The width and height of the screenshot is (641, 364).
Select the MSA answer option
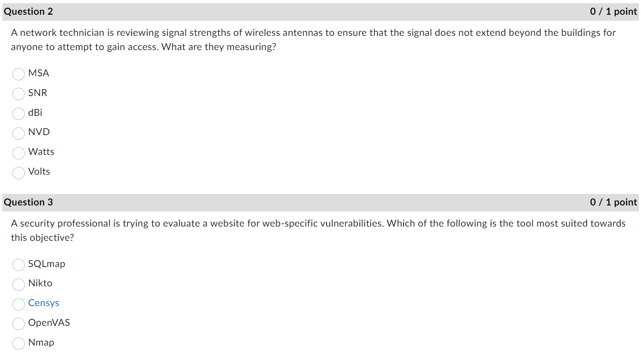18,74
